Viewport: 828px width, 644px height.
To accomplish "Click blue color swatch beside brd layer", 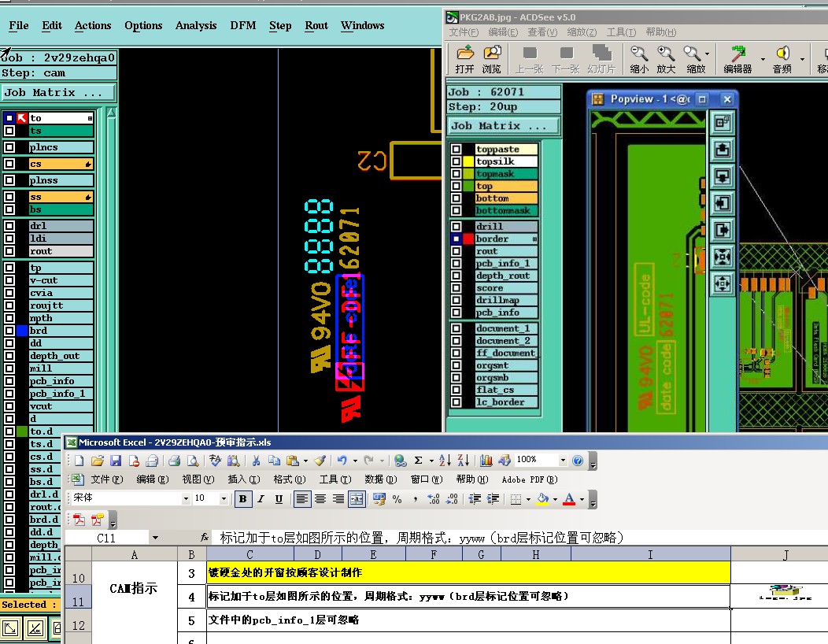I will [22, 331].
